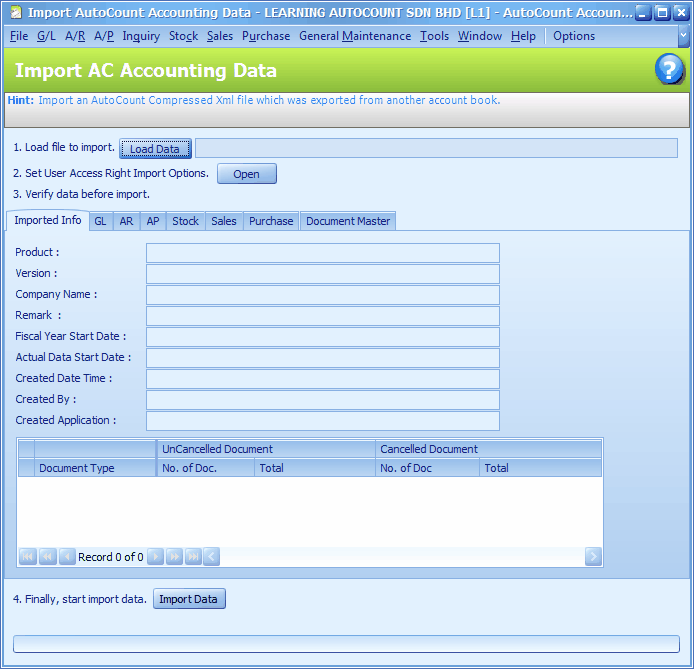This screenshot has height=669, width=694.
Task: Open the Purchase menu in the menu bar
Action: [x=266, y=36]
